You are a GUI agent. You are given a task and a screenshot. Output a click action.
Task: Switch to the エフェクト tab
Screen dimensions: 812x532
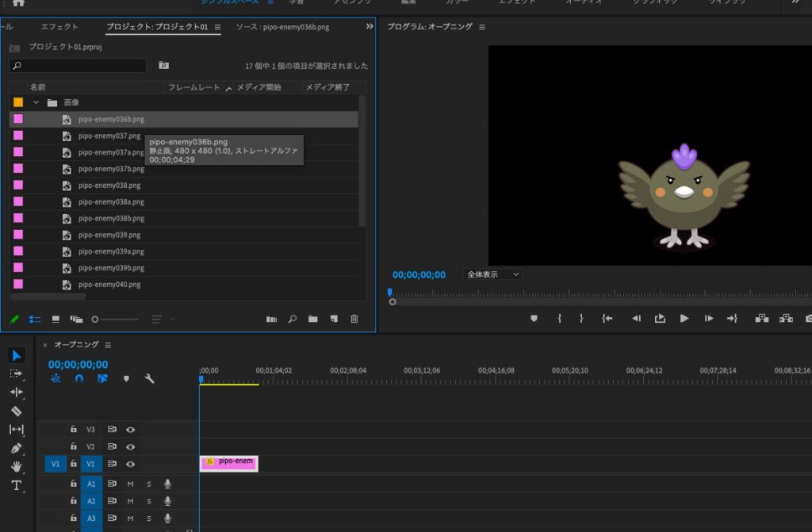tap(59, 27)
